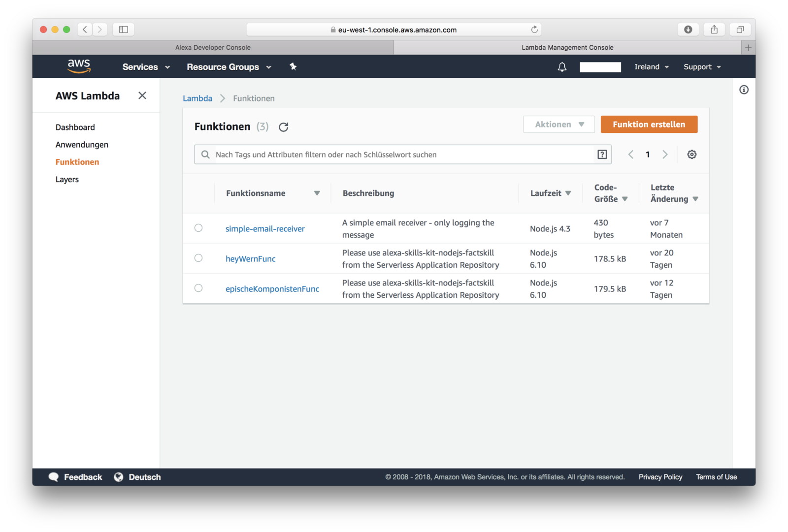Click the '179.5 kB' code size cell

click(x=610, y=289)
